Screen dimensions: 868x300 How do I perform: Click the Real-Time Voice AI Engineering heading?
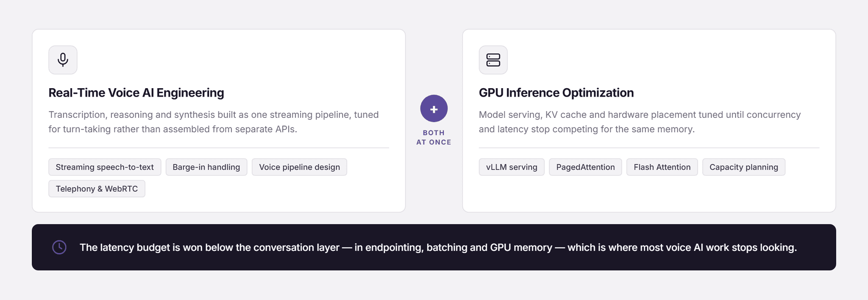pyautogui.click(x=136, y=93)
